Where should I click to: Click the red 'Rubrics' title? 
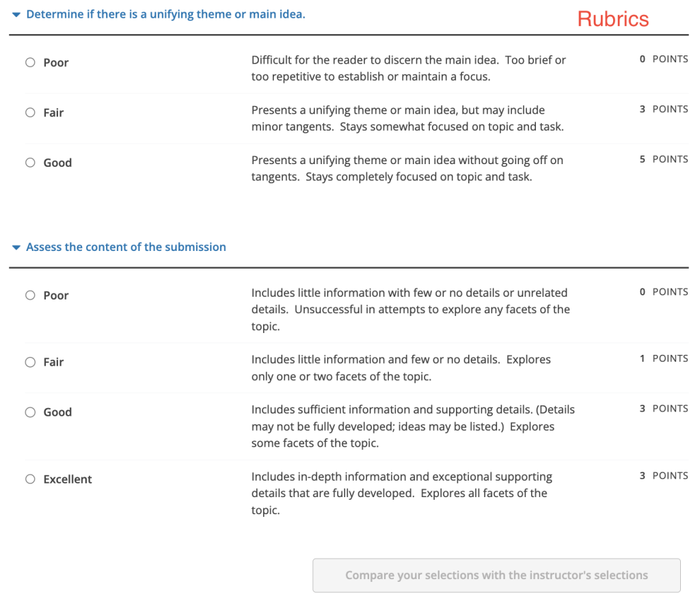coord(612,18)
